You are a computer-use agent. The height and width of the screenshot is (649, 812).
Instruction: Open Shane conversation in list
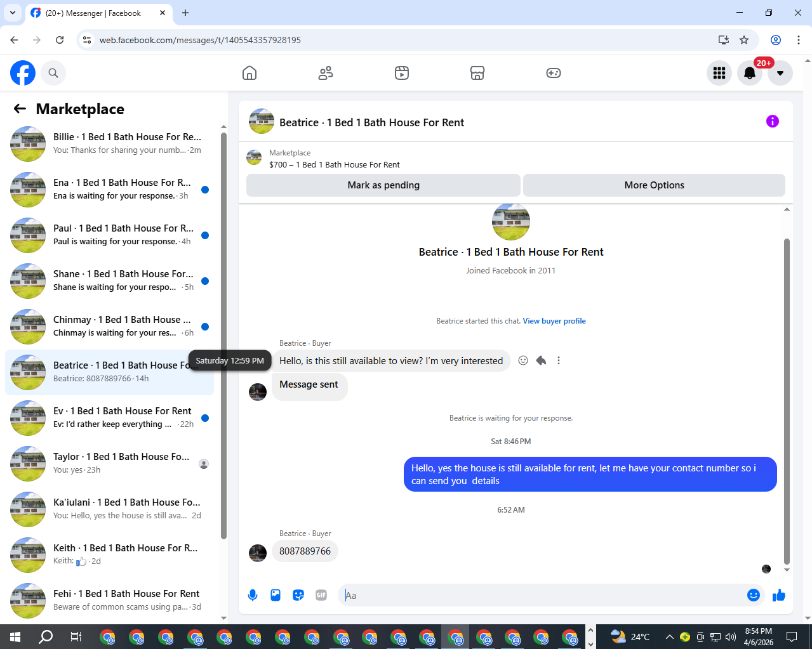pyautogui.click(x=109, y=281)
